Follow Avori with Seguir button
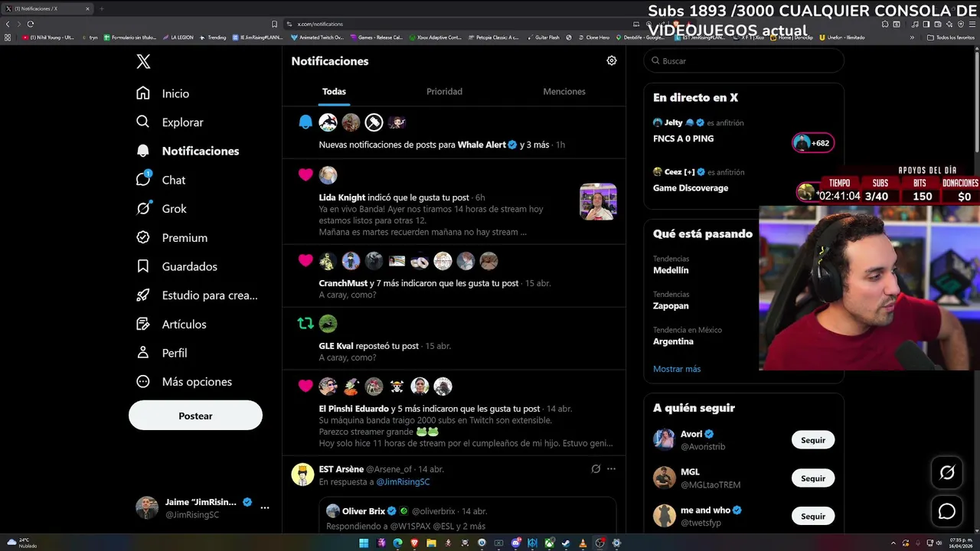 [x=813, y=440]
